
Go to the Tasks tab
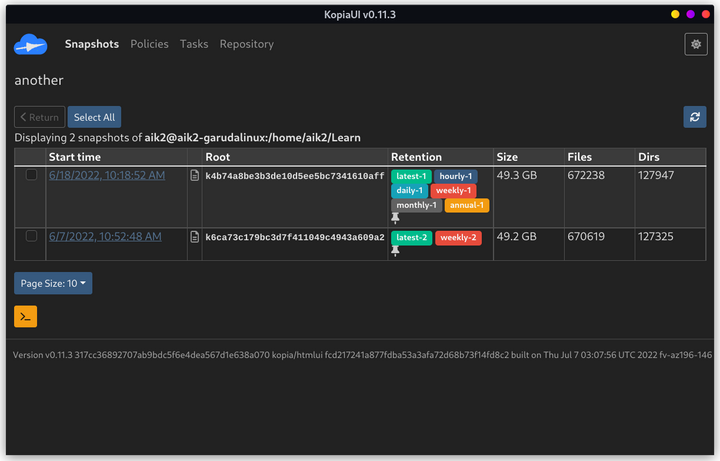point(194,44)
